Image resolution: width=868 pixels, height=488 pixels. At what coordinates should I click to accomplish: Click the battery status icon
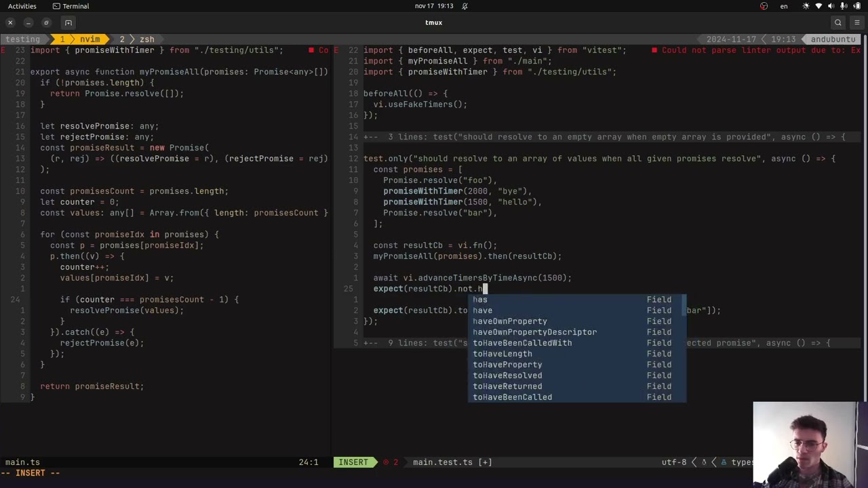[x=857, y=6]
